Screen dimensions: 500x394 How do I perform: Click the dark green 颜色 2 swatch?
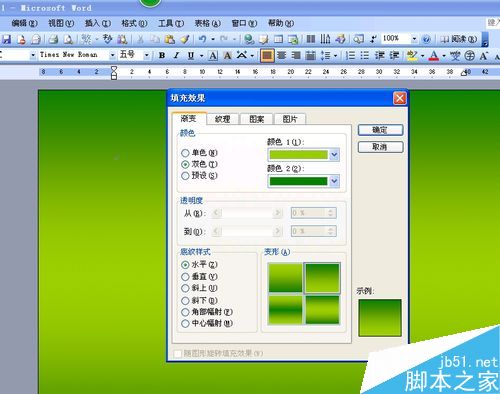(298, 181)
